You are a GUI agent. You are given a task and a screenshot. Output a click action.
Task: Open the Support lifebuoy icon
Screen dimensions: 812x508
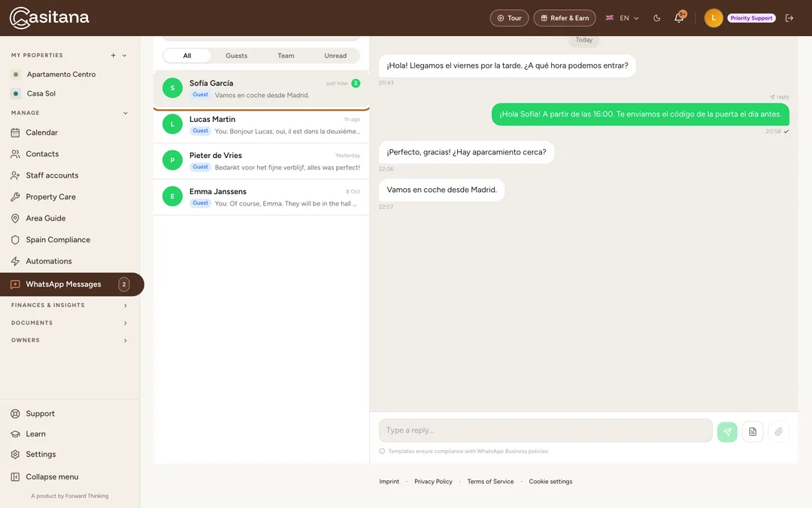pyautogui.click(x=15, y=414)
